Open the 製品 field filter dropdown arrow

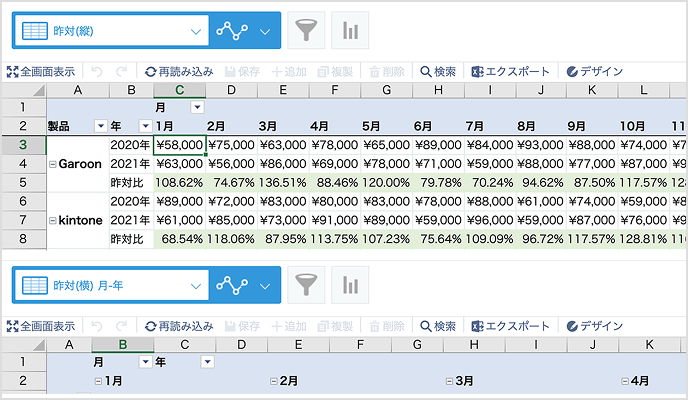pos(99,126)
